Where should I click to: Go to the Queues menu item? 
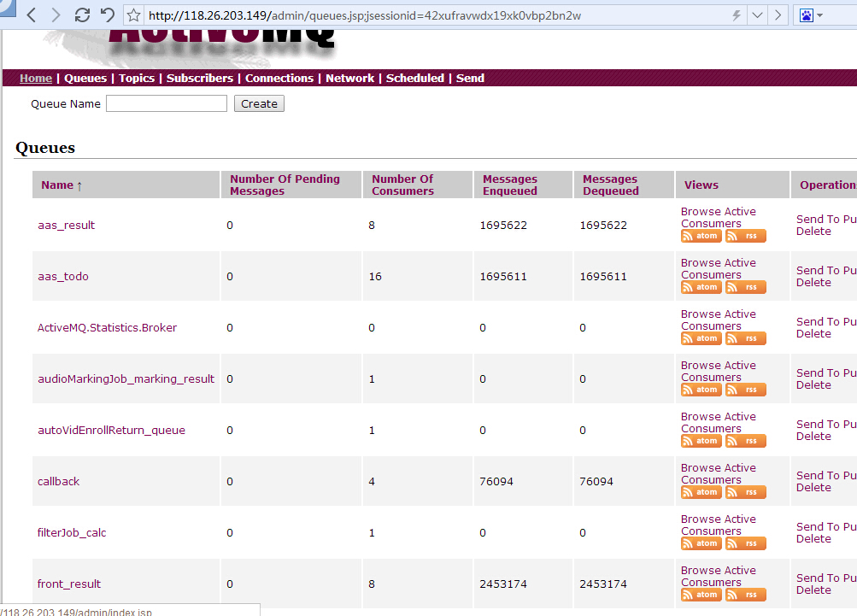85,78
